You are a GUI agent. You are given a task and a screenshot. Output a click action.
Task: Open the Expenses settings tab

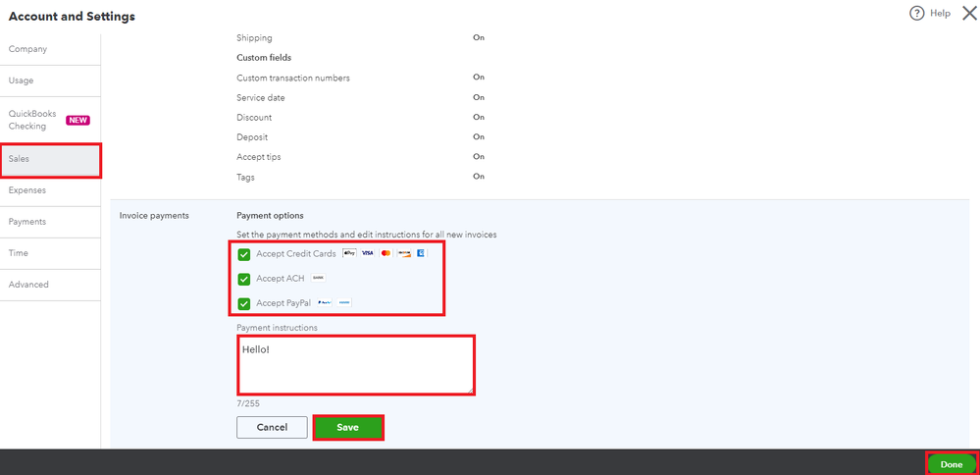pos(50,190)
